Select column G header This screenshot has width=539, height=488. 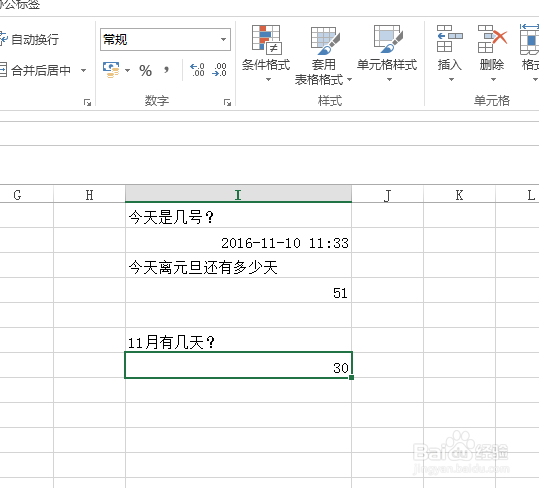point(27,195)
